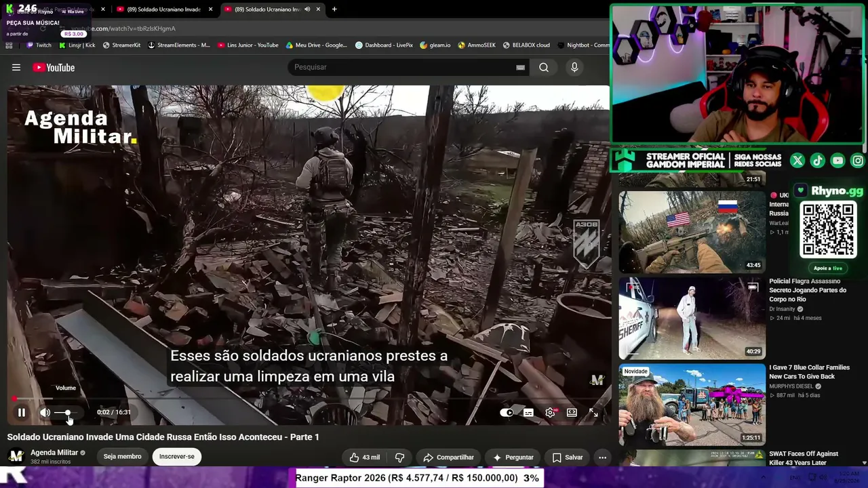Switch to theater mode
Image resolution: width=868 pixels, height=488 pixels.
pyautogui.click(x=572, y=412)
